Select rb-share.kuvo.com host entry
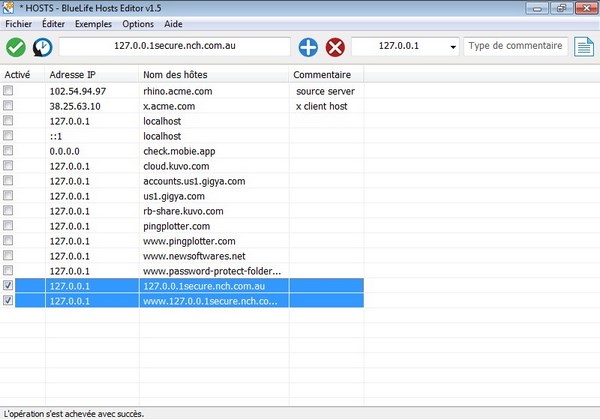 point(183,211)
